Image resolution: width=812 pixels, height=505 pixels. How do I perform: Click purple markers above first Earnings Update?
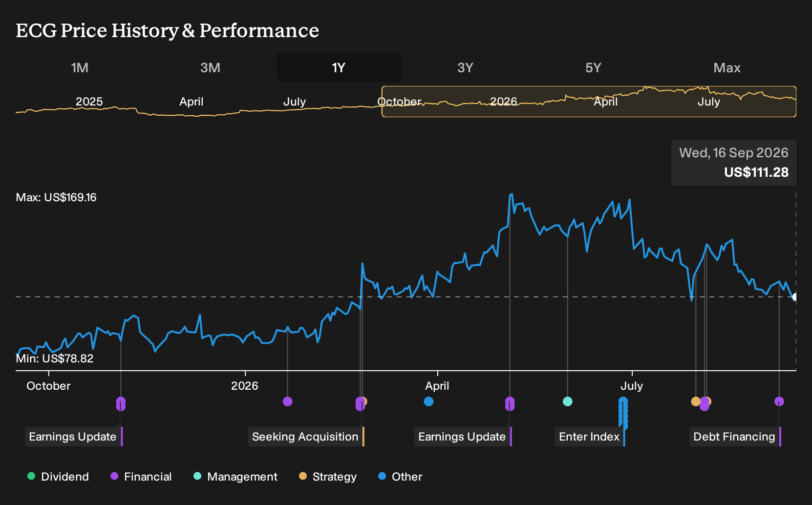[x=121, y=404]
